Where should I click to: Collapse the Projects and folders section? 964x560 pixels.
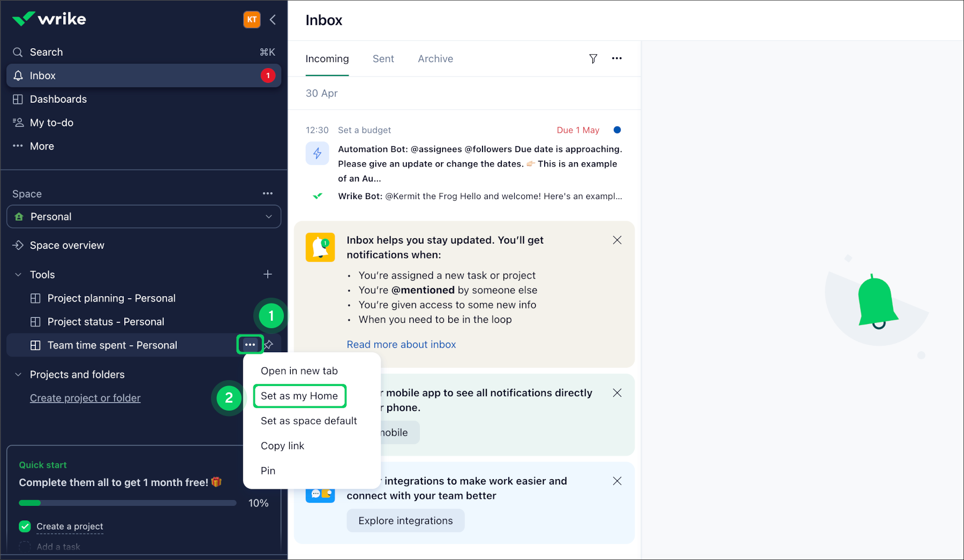17,374
